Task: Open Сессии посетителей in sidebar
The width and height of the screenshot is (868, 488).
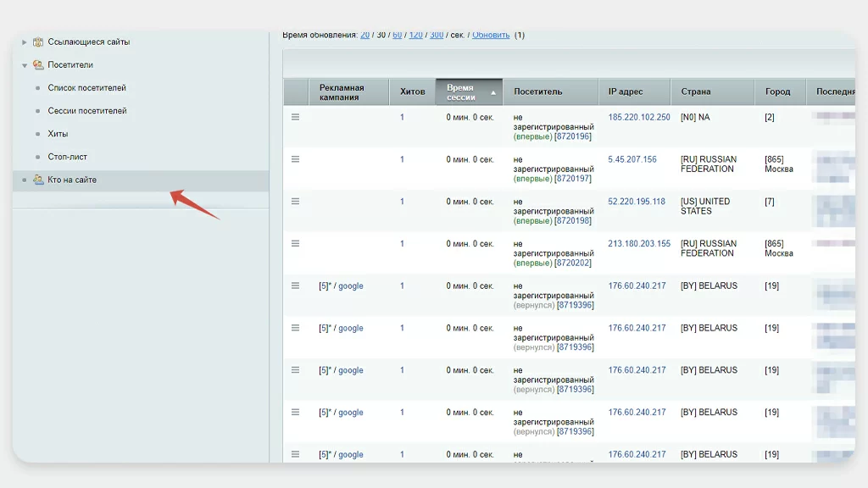Action: [86, 111]
